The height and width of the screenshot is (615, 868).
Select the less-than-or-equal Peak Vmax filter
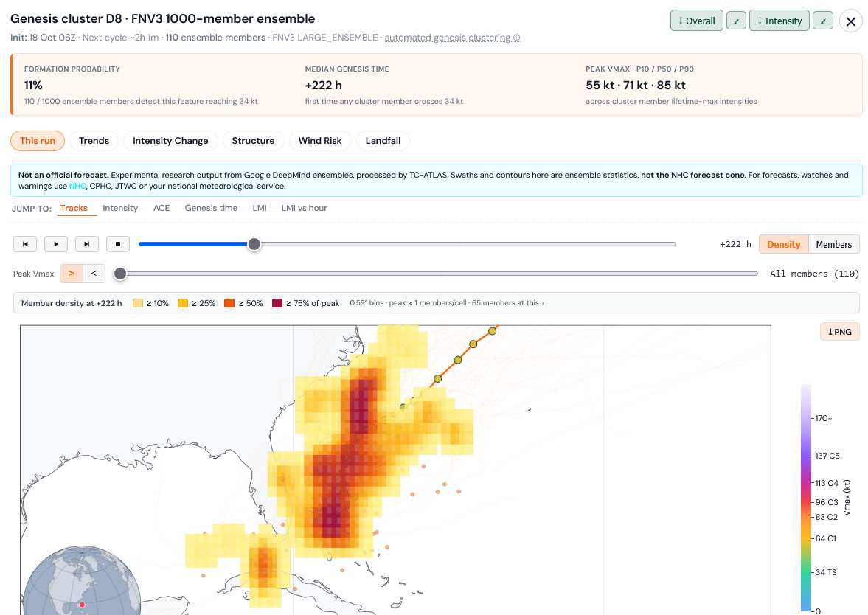coord(94,274)
